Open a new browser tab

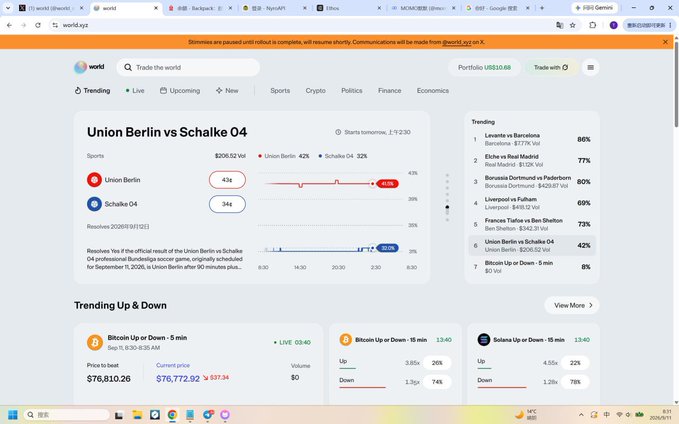[542, 8]
